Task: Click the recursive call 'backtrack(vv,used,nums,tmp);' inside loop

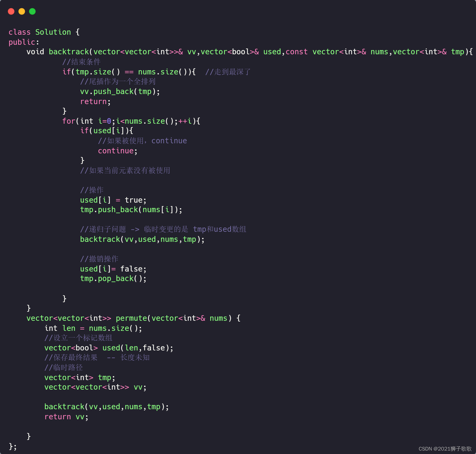Action: pyautogui.click(x=142, y=239)
